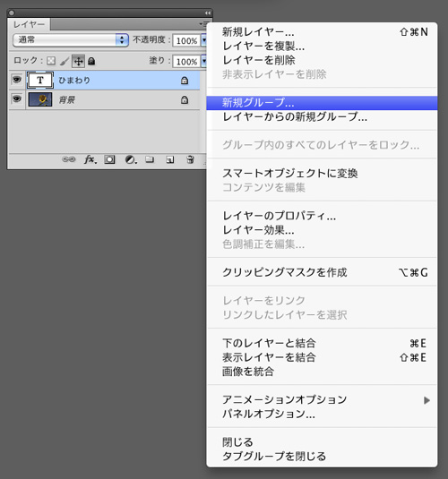
Task: Open the adjustment layer half-circle icon
Action: (131, 159)
